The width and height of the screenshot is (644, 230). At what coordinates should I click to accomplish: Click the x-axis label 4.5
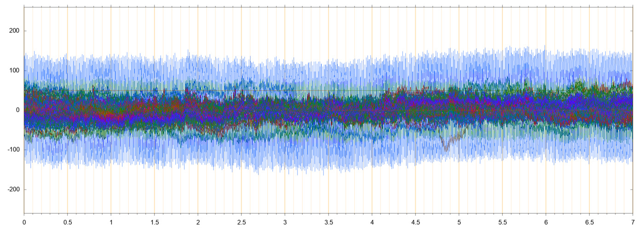coord(415,222)
